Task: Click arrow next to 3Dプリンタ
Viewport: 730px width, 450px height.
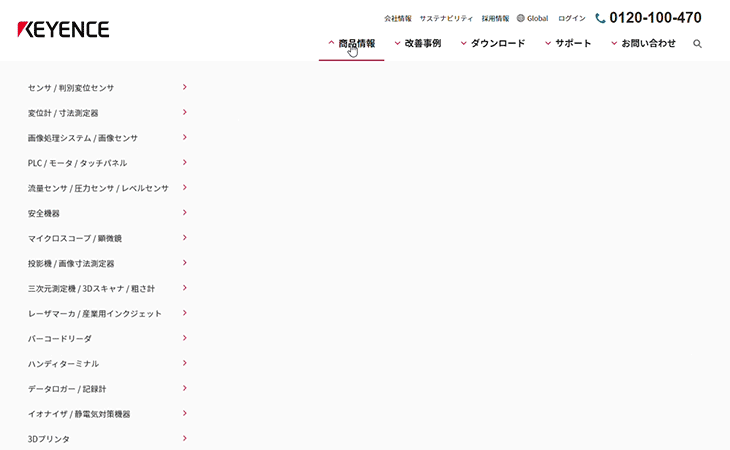Action: pyautogui.click(x=185, y=438)
